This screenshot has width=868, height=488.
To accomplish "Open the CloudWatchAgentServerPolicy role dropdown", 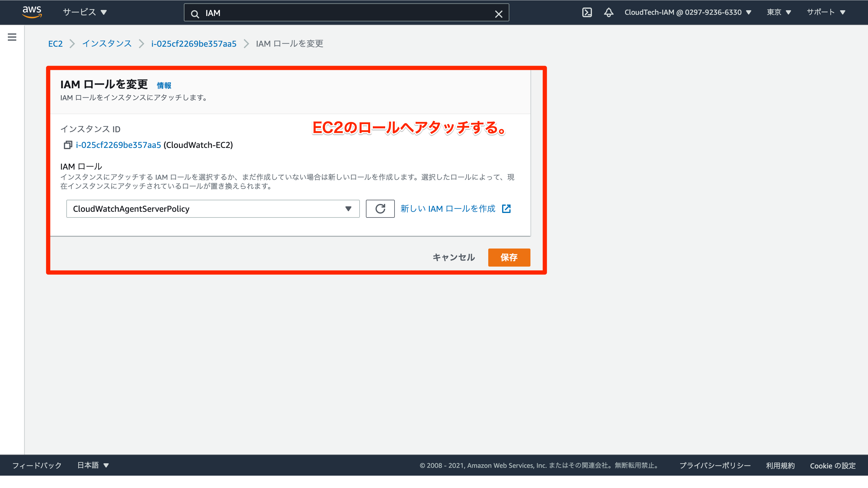I will click(x=212, y=209).
